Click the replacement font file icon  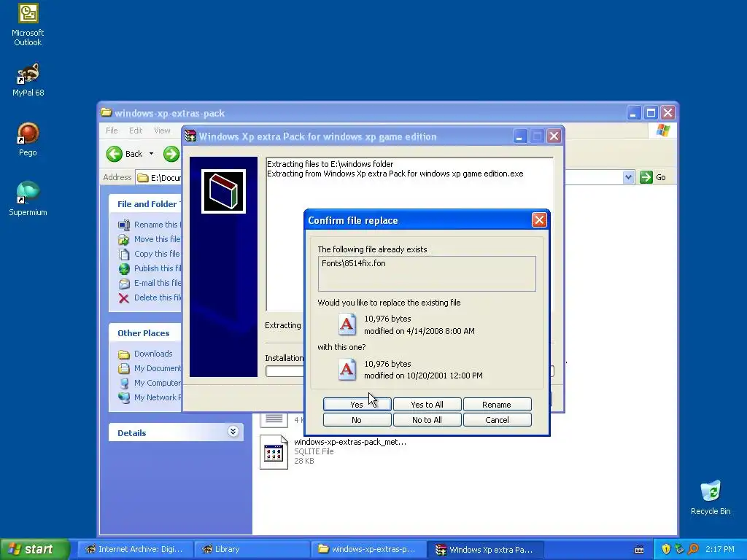(347, 370)
